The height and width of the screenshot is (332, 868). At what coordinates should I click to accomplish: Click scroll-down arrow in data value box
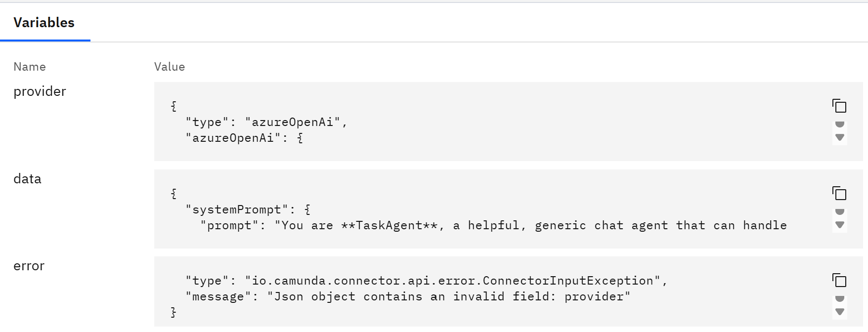click(839, 225)
